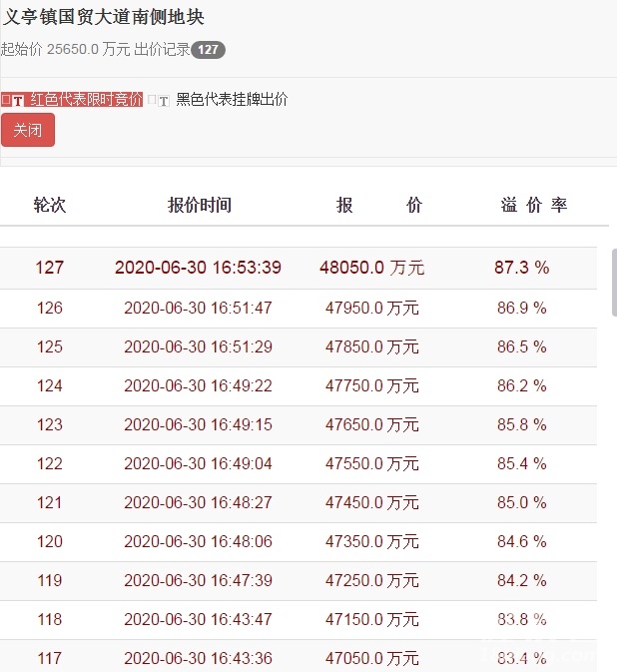
Task: Select the round 127 row number
Action: click(x=49, y=268)
